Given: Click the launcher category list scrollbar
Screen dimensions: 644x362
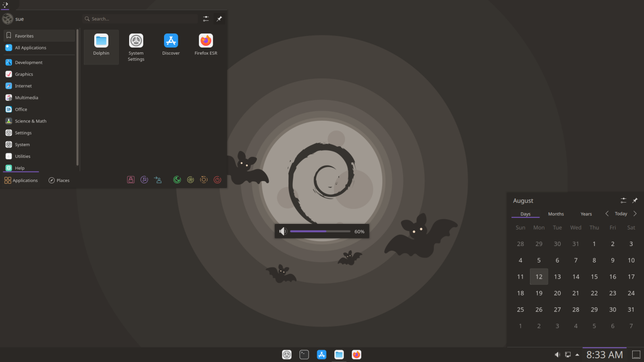Looking at the screenshot, I should (x=77, y=98).
